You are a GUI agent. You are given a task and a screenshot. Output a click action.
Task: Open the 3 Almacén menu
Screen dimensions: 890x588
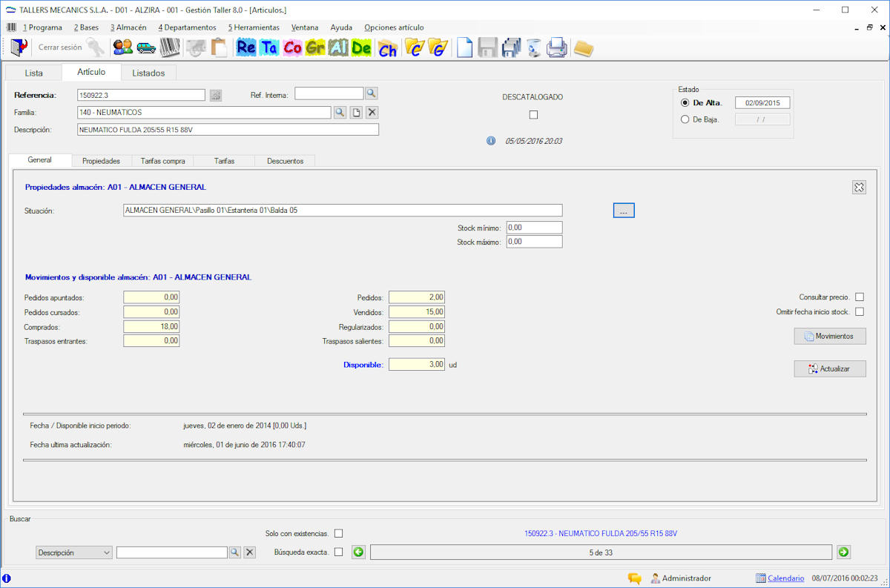pos(128,27)
